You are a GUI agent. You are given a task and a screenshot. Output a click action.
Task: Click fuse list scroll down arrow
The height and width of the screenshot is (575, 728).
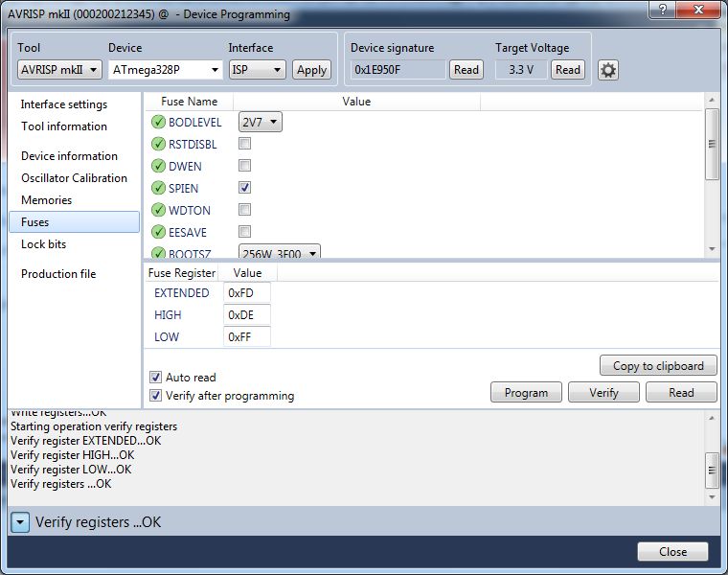(x=712, y=249)
